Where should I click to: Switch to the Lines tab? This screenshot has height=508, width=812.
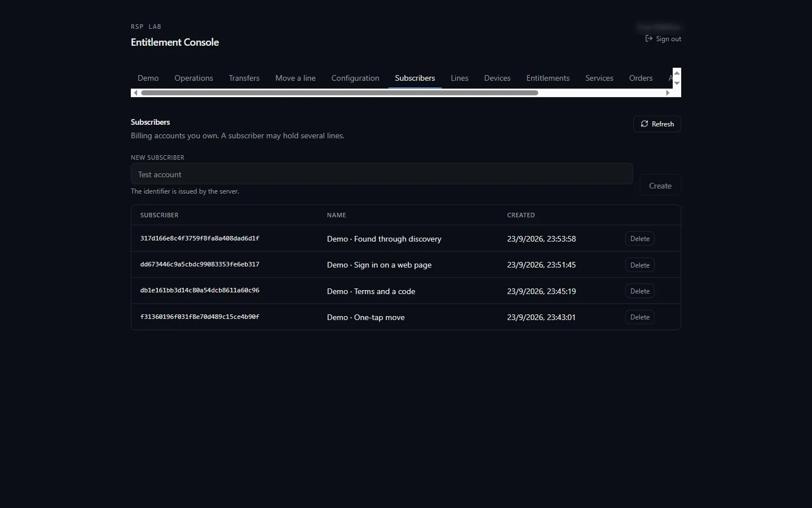pos(460,78)
